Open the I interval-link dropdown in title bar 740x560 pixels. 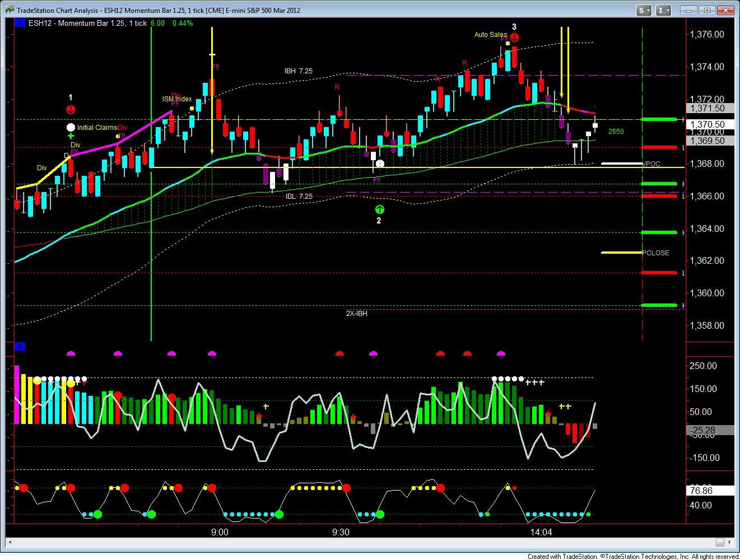664,10
